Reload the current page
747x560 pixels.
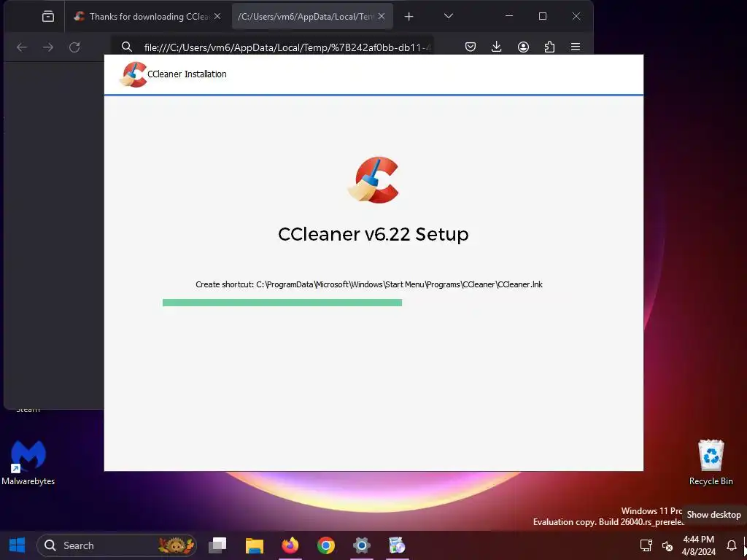(x=74, y=47)
